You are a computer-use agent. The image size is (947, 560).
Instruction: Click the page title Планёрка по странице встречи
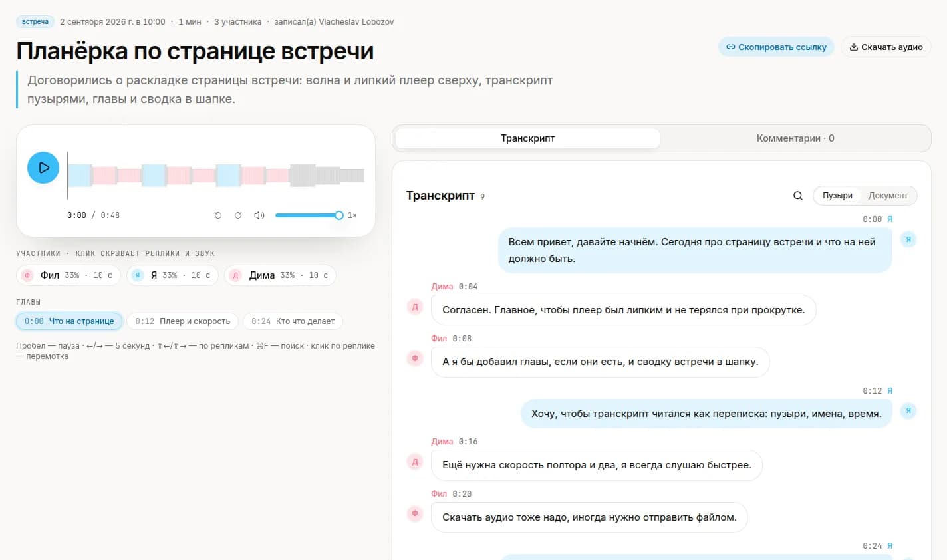click(x=195, y=51)
